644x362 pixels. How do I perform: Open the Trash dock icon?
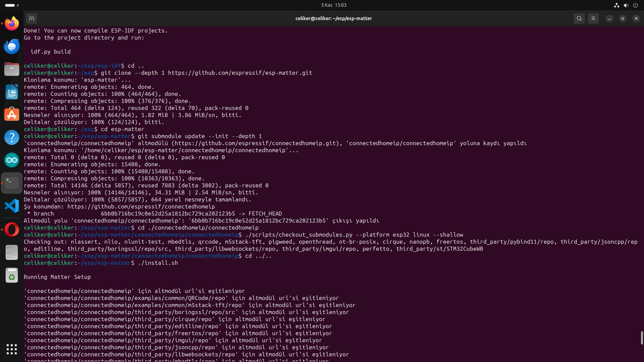click(12, 275)
